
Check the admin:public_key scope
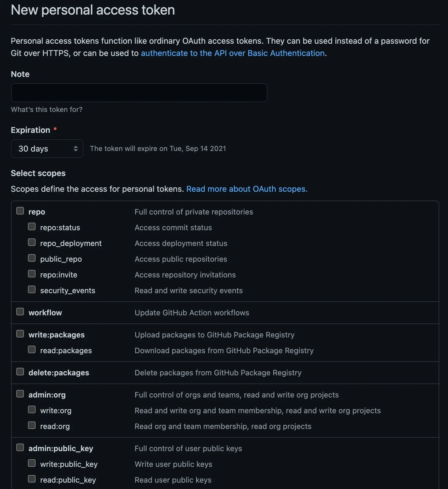coord(20,447)
